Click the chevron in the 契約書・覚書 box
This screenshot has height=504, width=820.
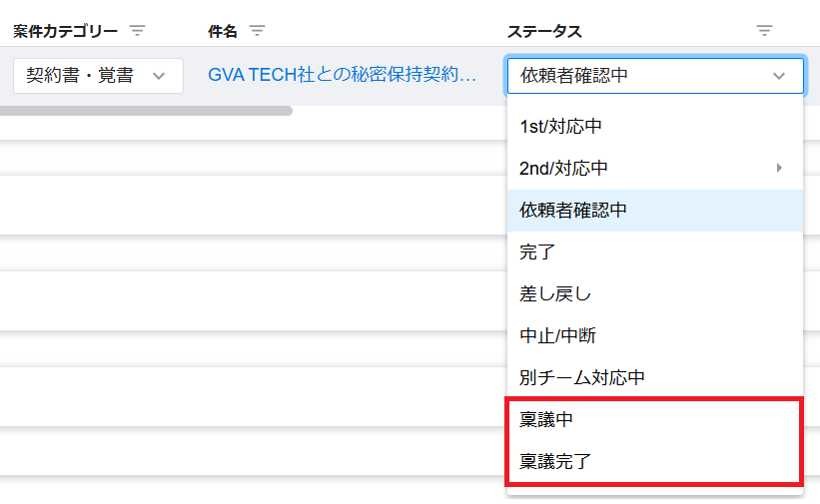[x=158, y=76]
